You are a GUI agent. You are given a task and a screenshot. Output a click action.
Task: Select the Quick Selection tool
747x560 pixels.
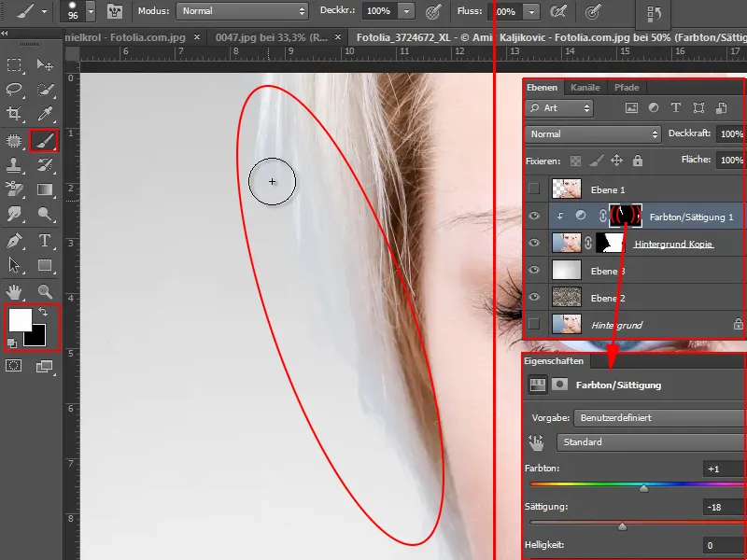click(45, 89)
